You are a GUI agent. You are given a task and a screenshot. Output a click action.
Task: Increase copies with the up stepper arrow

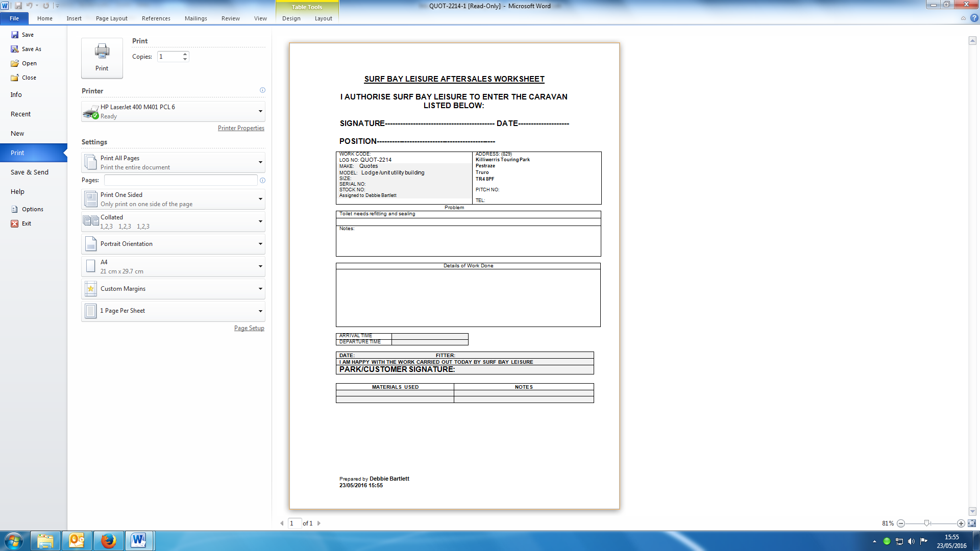coord(185,54)
